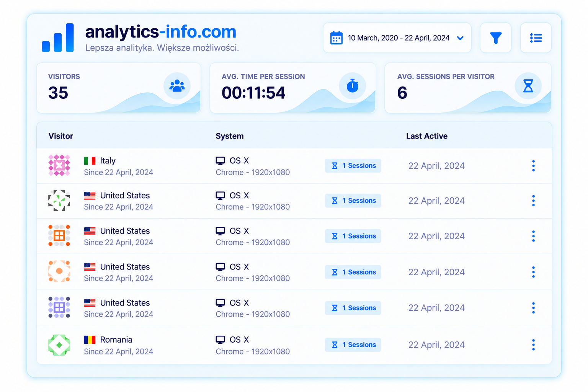Click the tagline Lepsza analityka. Większe możliwości.
Viewport: 588px width, 392px height.
(x=162, y=48)
